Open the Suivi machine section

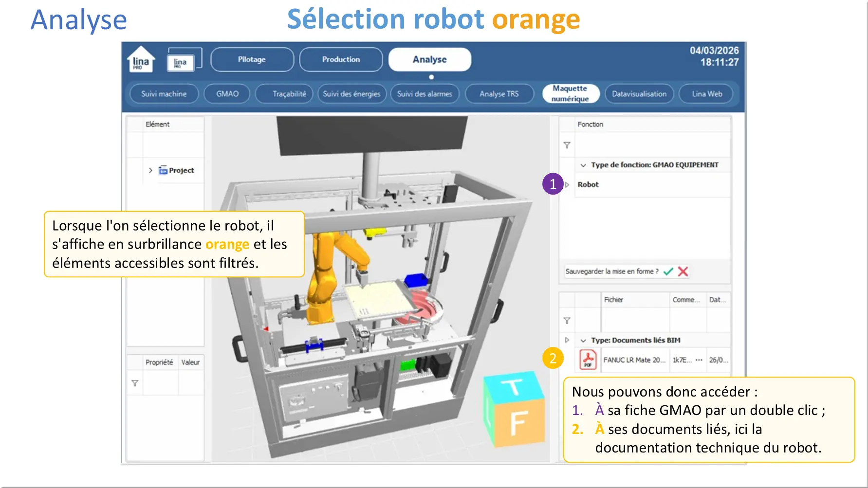[x=164, y=94]
